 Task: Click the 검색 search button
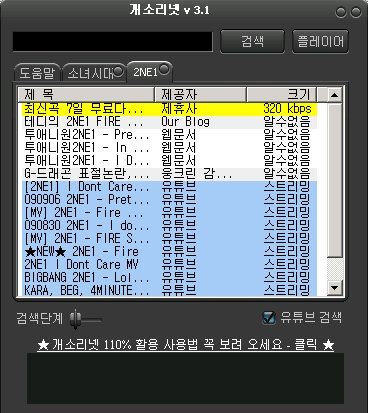252,41
